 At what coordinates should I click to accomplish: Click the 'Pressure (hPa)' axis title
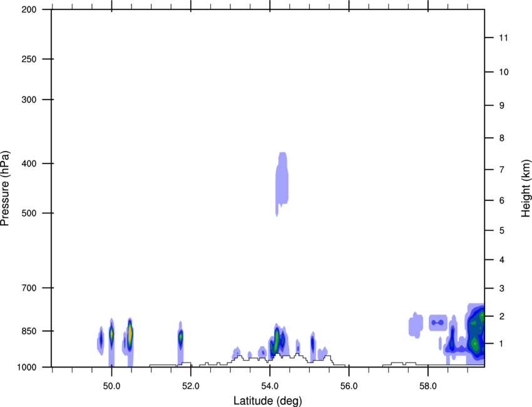click(5, 188)
